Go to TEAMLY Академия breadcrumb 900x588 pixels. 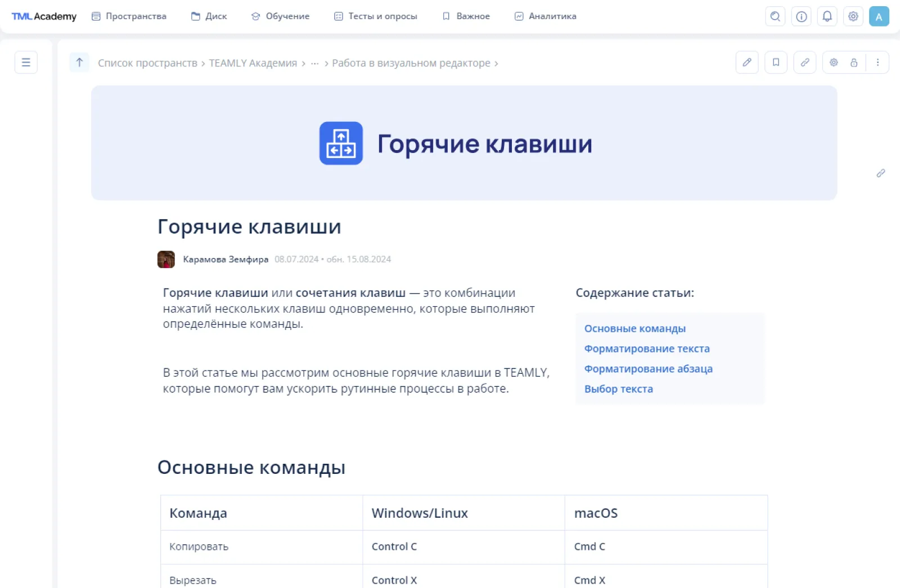[253, 63]
